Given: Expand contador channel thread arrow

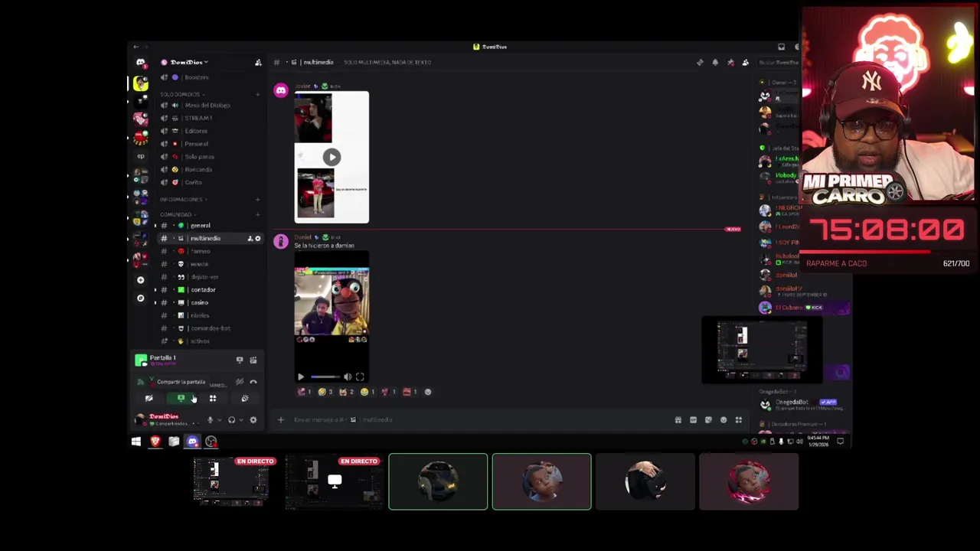Looking at the screenshot, I should tap(155, 290).
